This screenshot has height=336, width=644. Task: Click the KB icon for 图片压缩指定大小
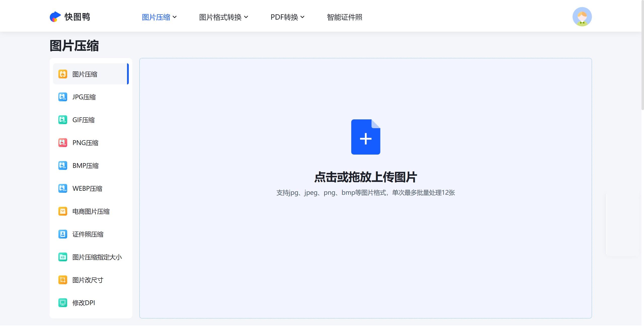coord(63,257)
